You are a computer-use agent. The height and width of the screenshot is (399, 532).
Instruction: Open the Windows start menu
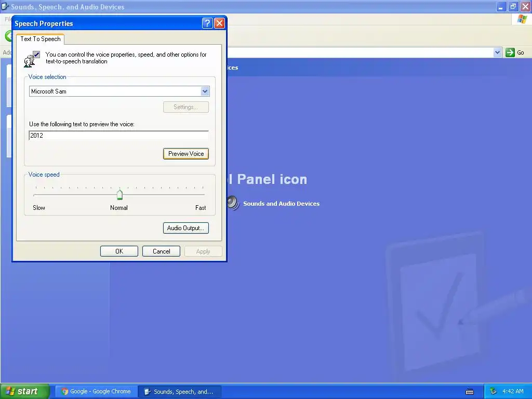25,391
